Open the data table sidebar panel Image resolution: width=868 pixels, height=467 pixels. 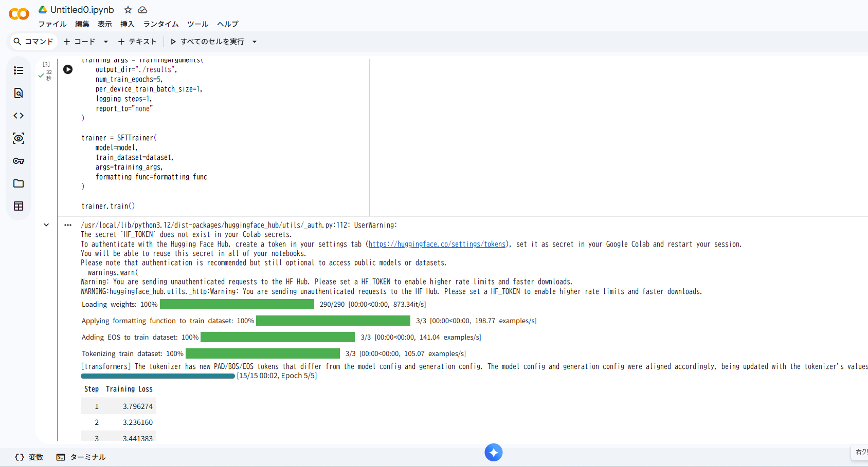19,206
